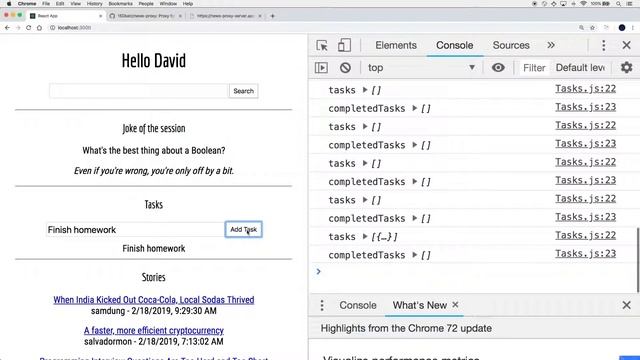Expand the first completedTasks array entry
Image resolution: width=640 pixels, height=360 pixels.
click(x=415, y=108)
